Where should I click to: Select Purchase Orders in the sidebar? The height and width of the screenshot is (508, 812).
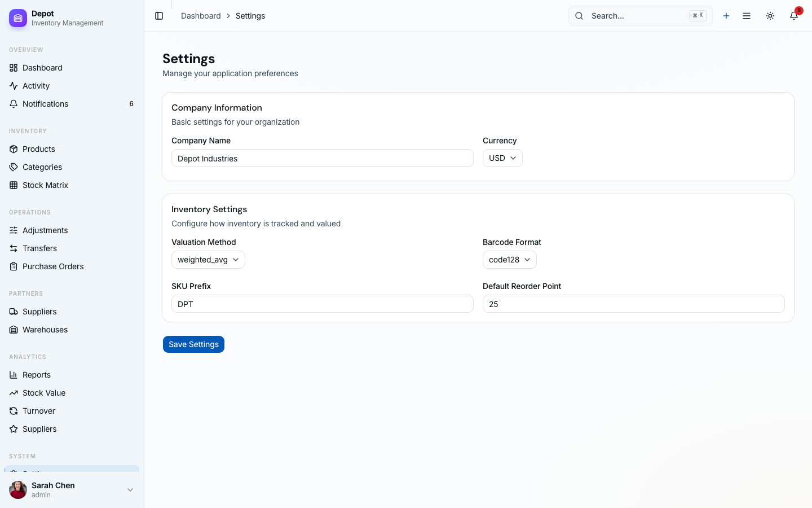[x=52, y=266]
